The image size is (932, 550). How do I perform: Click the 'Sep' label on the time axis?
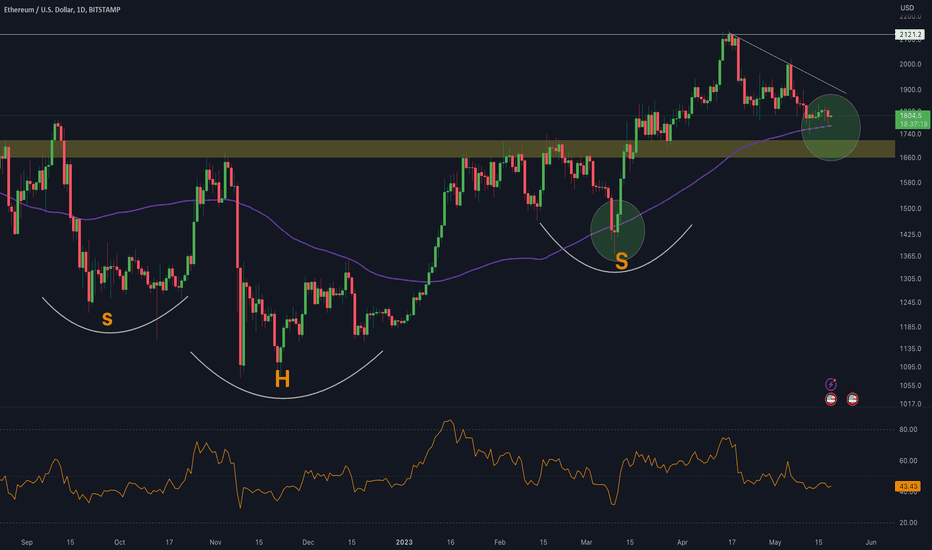tap(27, 542)
